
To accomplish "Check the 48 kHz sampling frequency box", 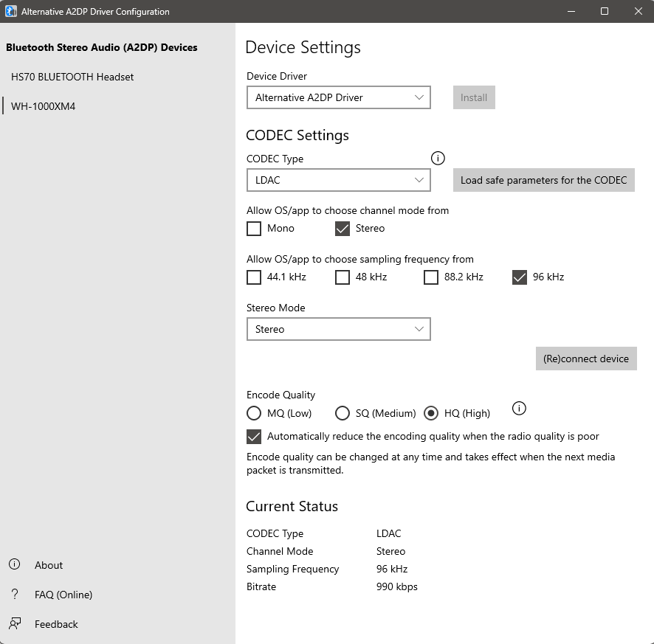I will pos(343,277).
